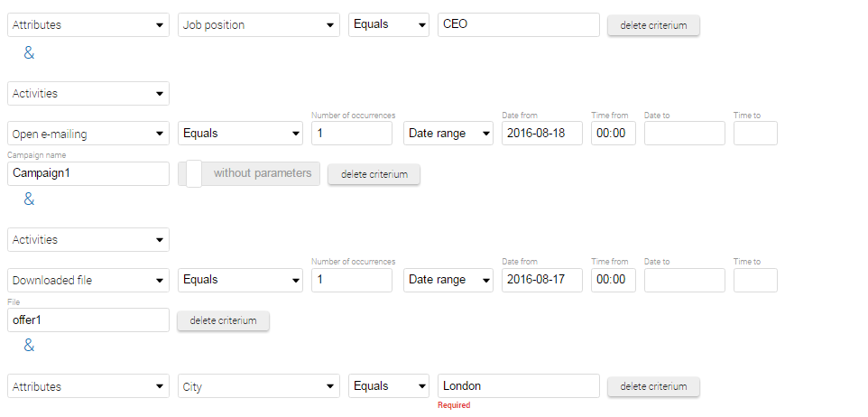Viewport: 868px width, 417px height.
Task: Click the ampersand below CEO criterion
Action: point(29,53)
